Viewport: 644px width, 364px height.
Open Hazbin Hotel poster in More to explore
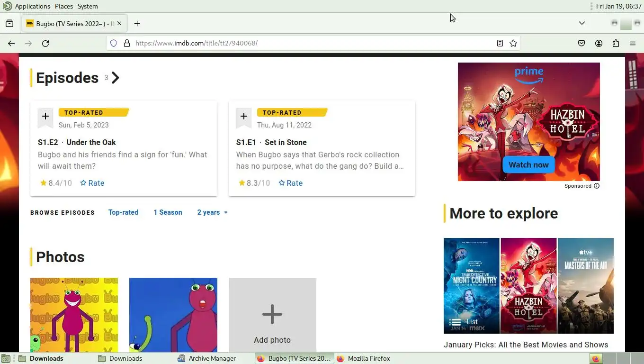click(528, 286)
